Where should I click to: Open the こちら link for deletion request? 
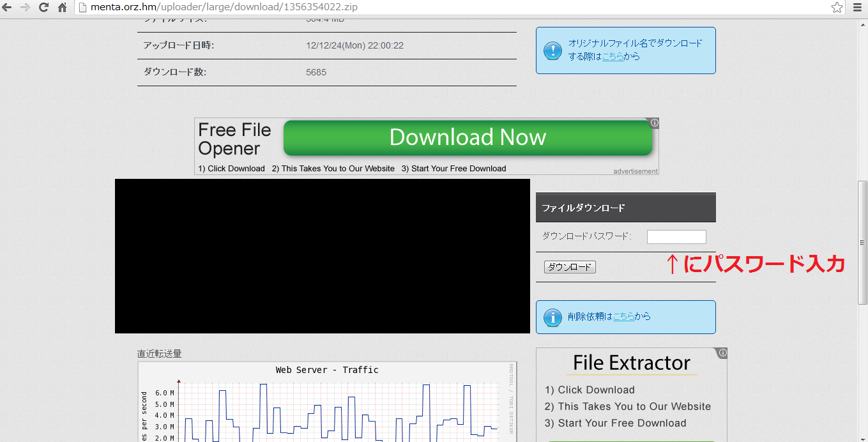[623, 316]
